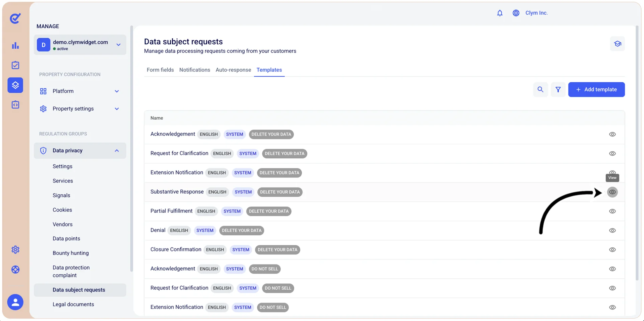Click the main page scrollbar
The image size is (644, 321).
[x=637, y=153]
